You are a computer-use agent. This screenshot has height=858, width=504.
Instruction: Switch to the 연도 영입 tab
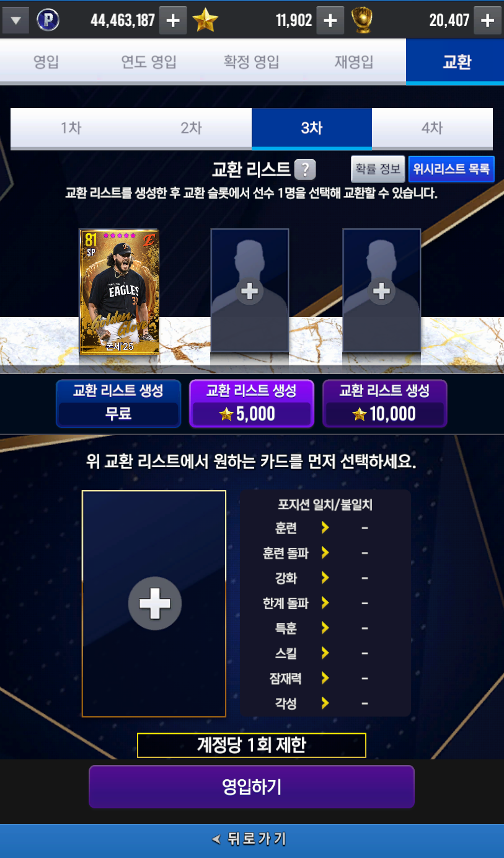[149, 62]
